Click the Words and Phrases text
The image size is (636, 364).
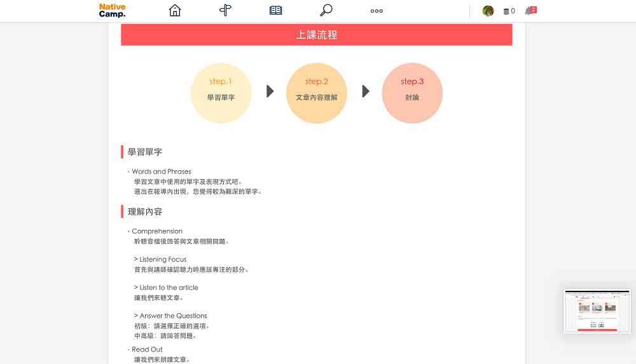point(162,172)
